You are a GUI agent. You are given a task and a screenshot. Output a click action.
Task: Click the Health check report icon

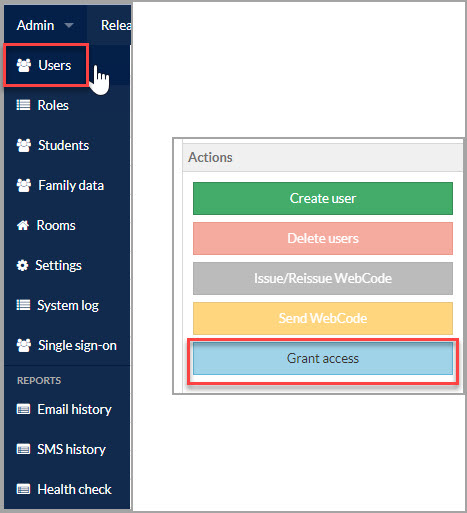tap(23, 489)
